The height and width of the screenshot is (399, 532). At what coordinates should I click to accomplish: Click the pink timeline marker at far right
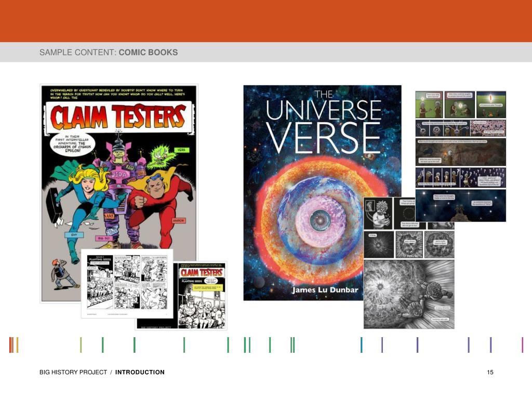(522, 345)
